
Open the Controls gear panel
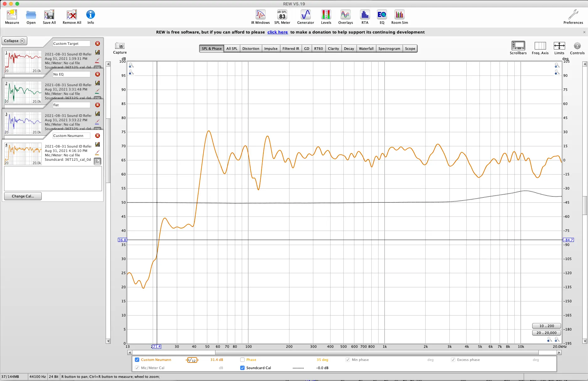point(577,48)
